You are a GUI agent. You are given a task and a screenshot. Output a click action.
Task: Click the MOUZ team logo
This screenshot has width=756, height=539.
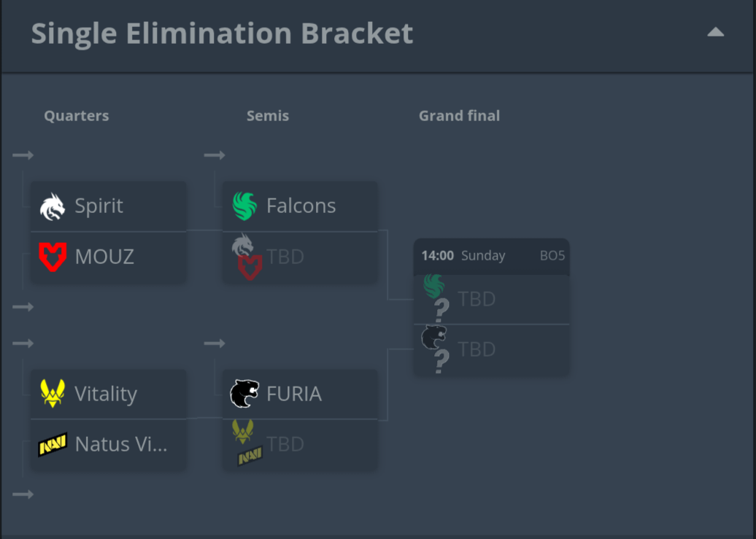53,257
